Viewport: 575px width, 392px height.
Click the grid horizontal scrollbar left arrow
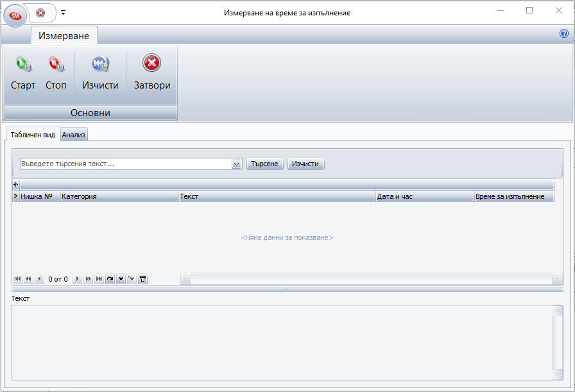(x=185, y=279)
